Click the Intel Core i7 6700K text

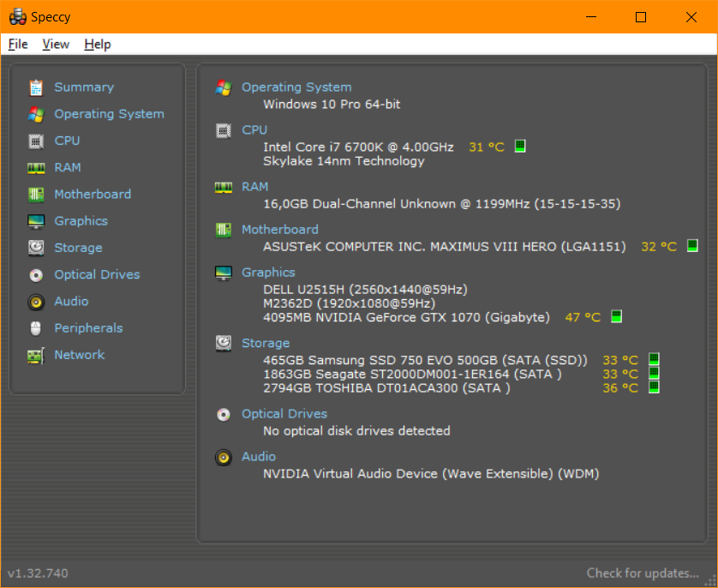[358, 147]
